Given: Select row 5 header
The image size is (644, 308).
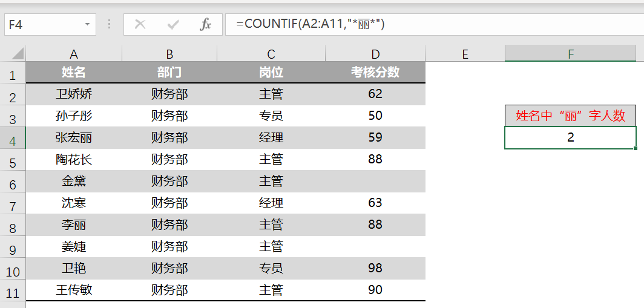Looking at the screenshot, I should tap(13, 160).
